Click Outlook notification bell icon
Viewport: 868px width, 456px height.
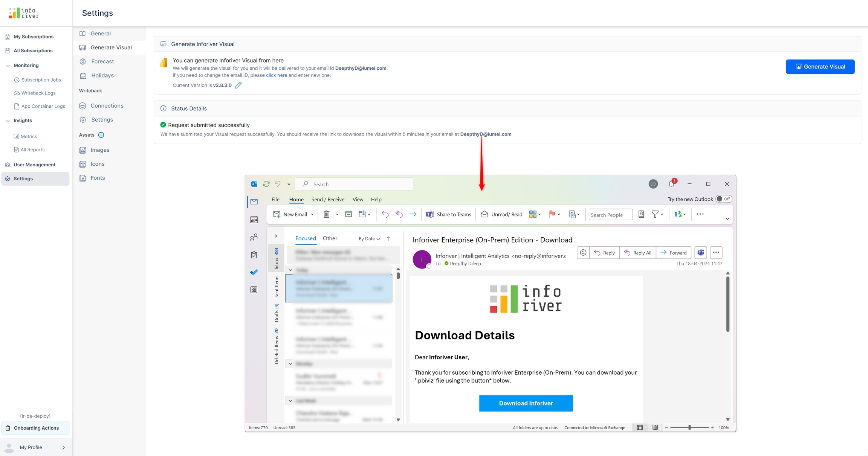(671, 184)
